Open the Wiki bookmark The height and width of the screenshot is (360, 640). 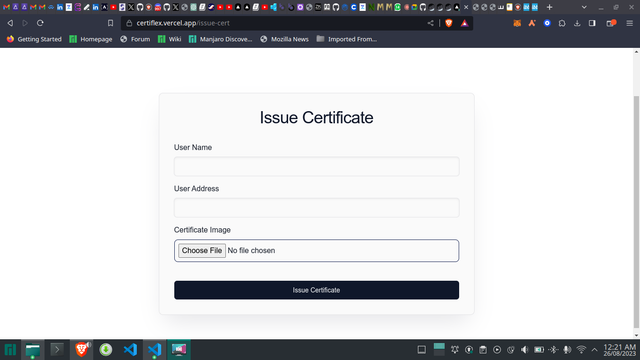point(169,39)
